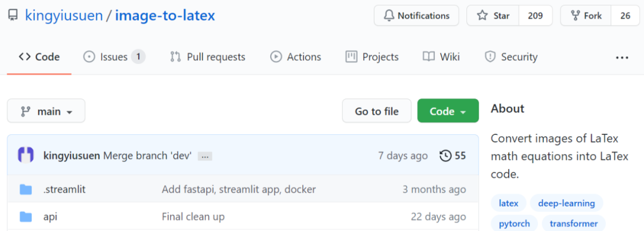644x231 pixels.
Task: Expand the main branch dropdown
Action: [46, 111]
